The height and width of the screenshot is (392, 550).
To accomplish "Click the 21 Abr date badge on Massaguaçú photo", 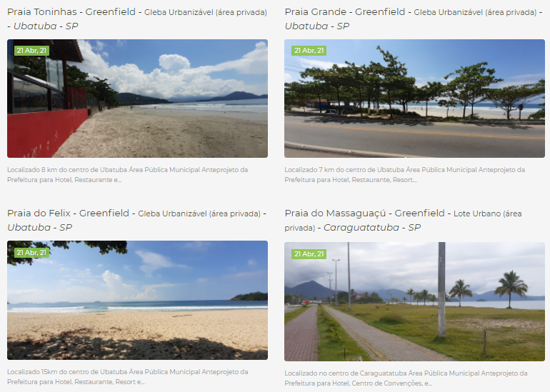I will 309,254.
